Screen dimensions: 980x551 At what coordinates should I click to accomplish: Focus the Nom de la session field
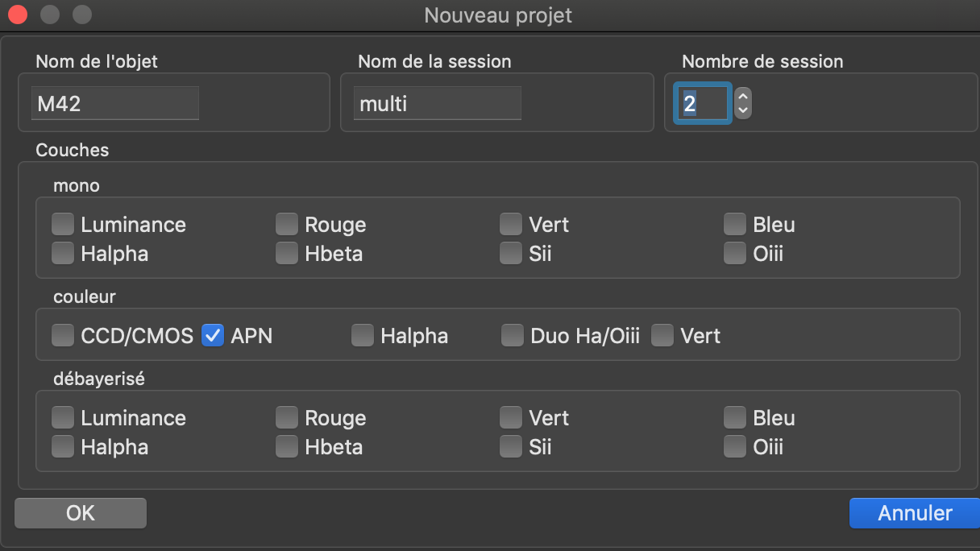(437, 104)
